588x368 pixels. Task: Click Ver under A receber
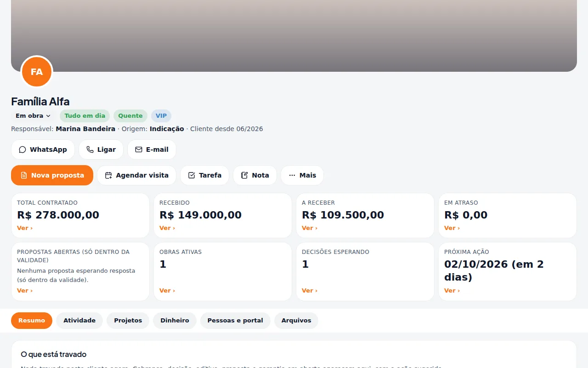(x=310, y=228)
